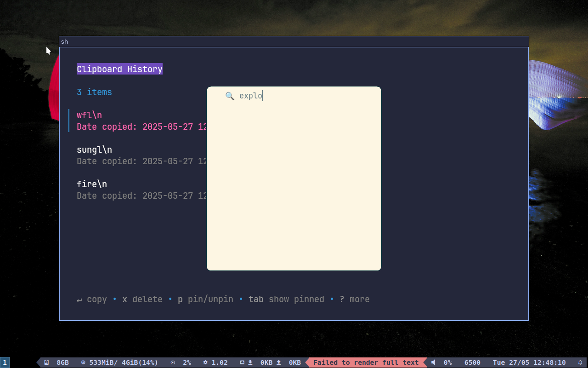Click date copied line under 'fire\n'

click(x=141, y=195)
